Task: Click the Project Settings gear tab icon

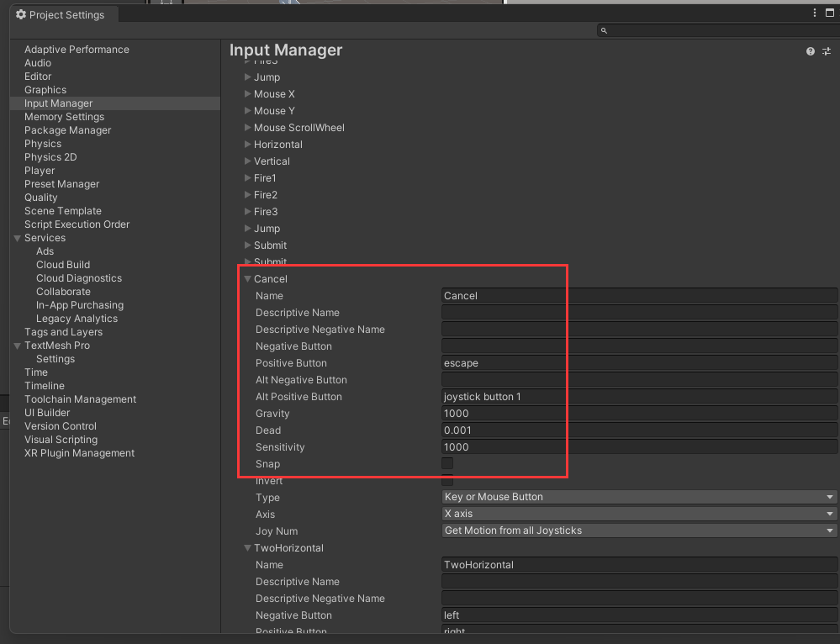Action: [21, 15]
